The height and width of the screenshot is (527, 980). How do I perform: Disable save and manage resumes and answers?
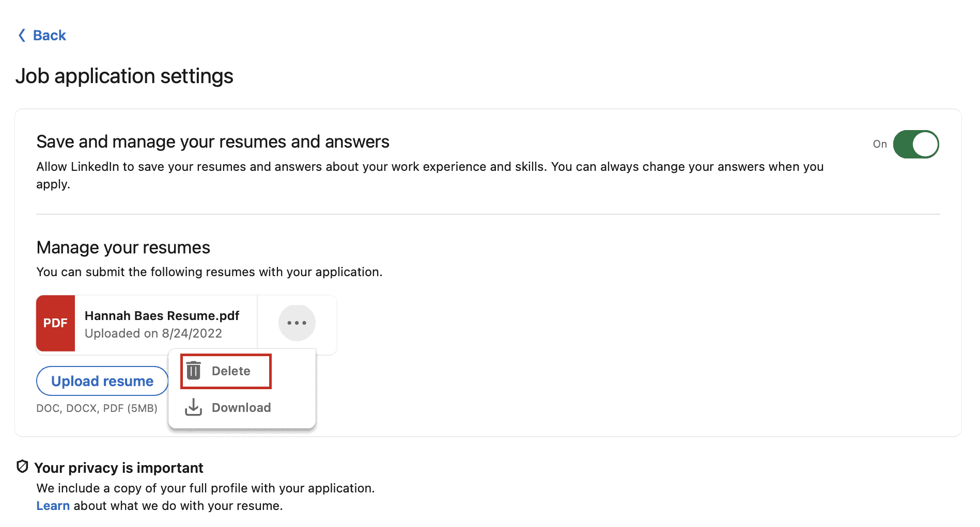(x=915, y=145)
